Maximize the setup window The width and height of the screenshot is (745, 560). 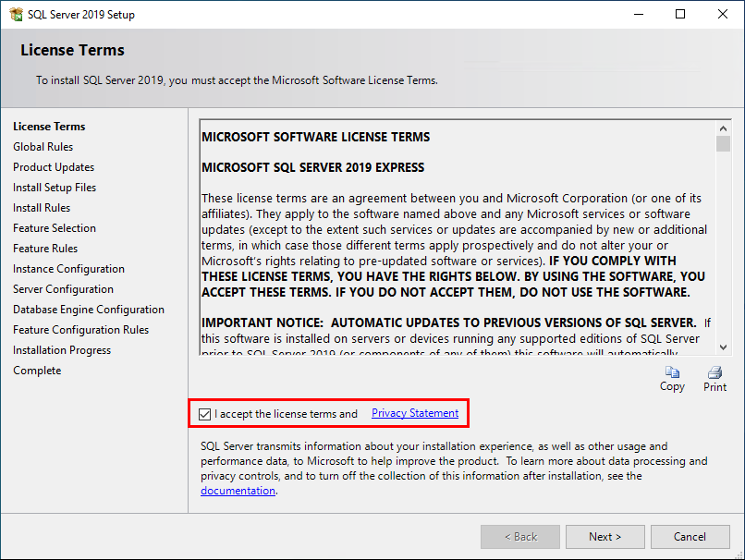coord(680,14)
